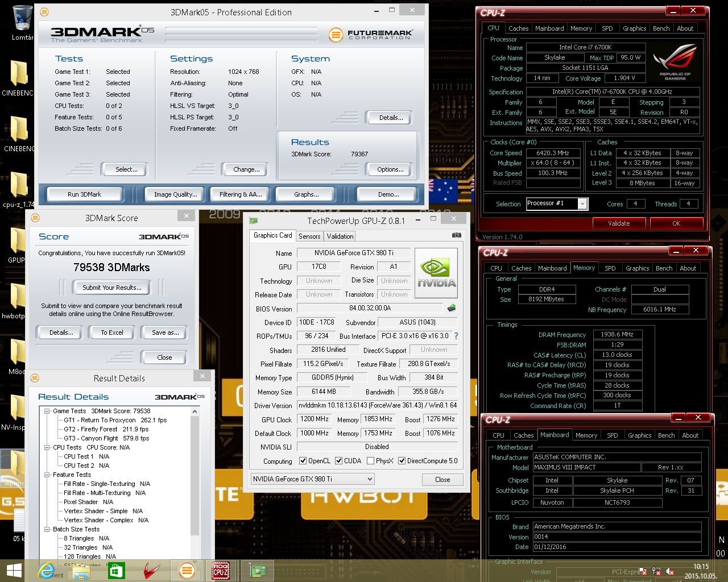The width and height of the screenshot is (728, 582).
Task: Toggle the CUDA checkbox in GPU-Z
Action: tap(339, 461)
